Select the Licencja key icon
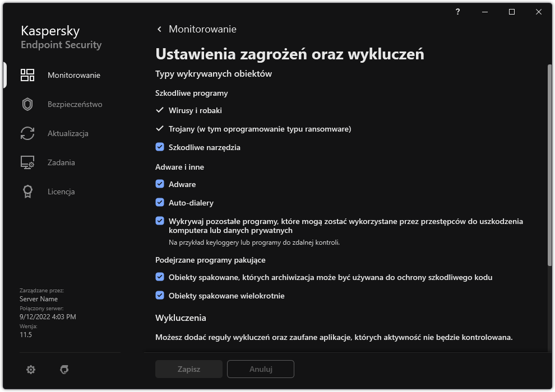 click(27, 192)
